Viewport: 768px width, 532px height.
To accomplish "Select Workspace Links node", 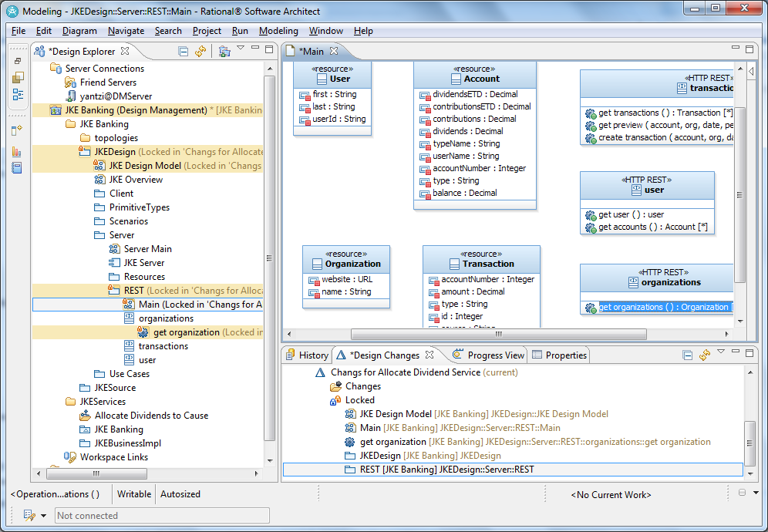I will [x=113, y=457].
